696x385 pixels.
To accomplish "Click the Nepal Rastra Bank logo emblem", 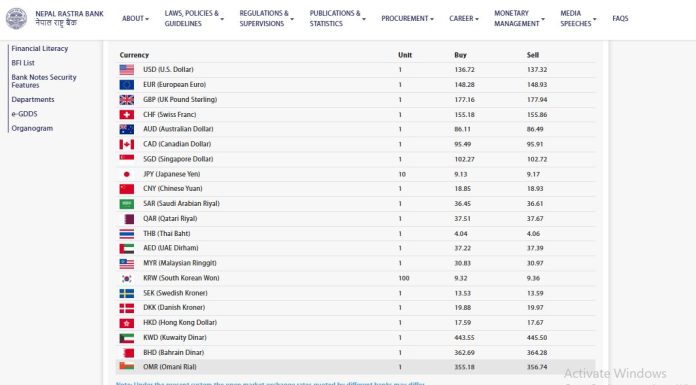I will point(16,18).
